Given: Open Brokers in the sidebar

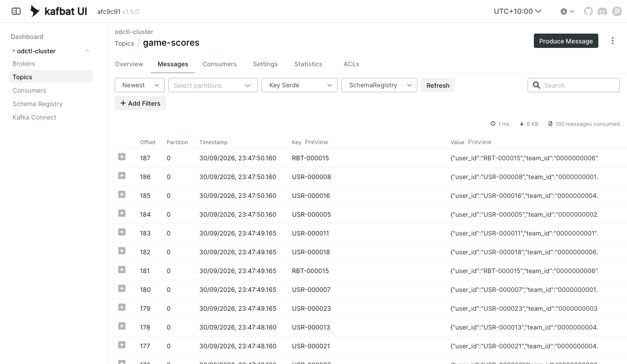Looking at the screenshot, I should [x=24, y=64].
